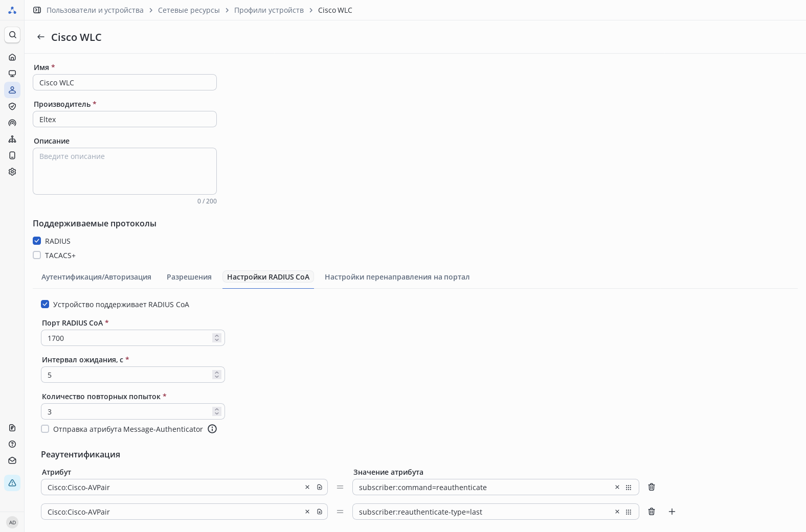Enable 'Отправка атрибута Message-Authenticator' checkbox
Viewport: 806px width, 532px height.
(x=45, y=429)
